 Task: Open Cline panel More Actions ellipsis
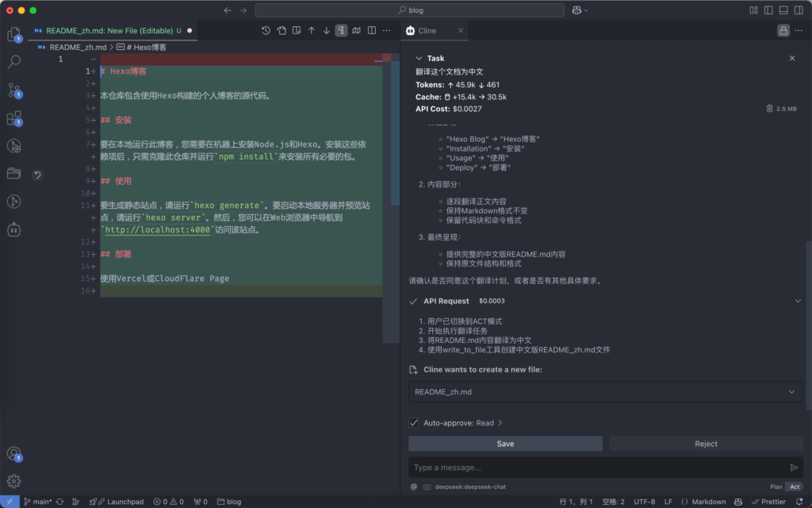799,31
